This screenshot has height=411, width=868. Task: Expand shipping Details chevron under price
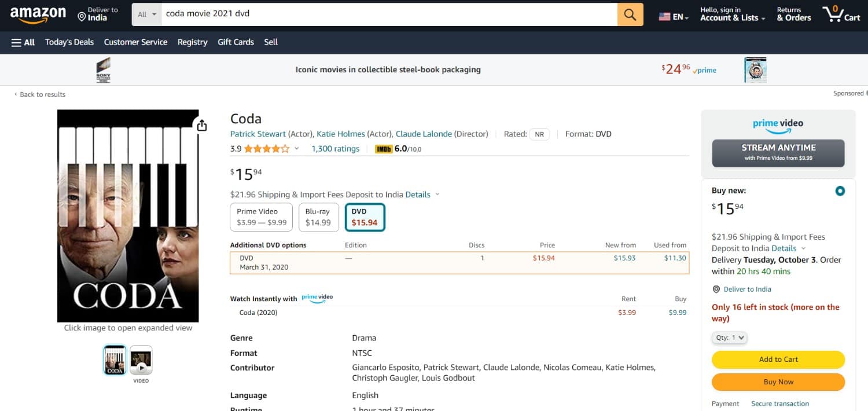tap(437, 195)
